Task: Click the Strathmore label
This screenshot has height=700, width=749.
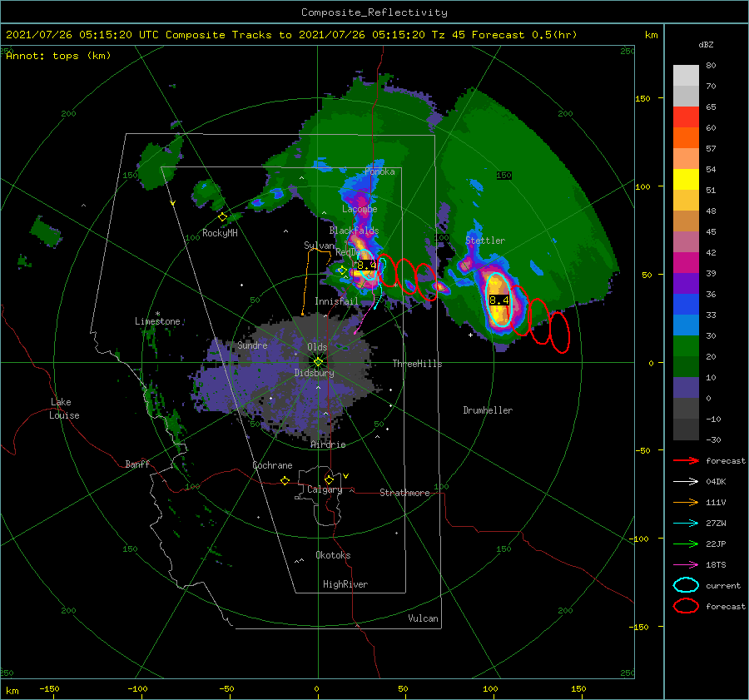Action: coord(404,493)
